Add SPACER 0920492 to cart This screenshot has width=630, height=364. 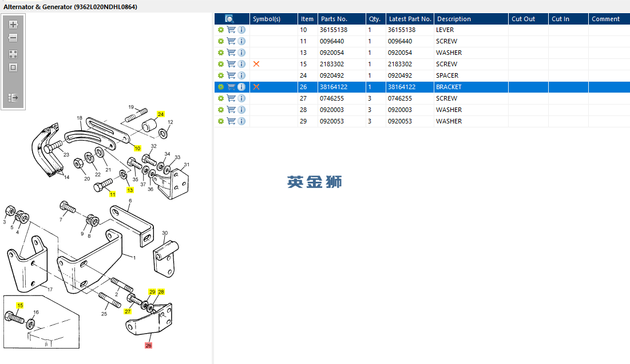(x=231, y=75)
